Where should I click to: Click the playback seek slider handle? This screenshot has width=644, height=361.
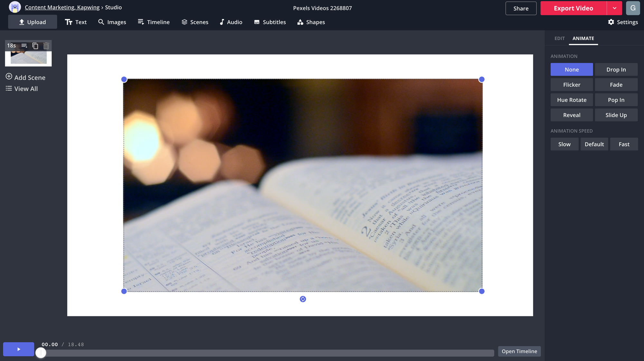tap(41, 353)
